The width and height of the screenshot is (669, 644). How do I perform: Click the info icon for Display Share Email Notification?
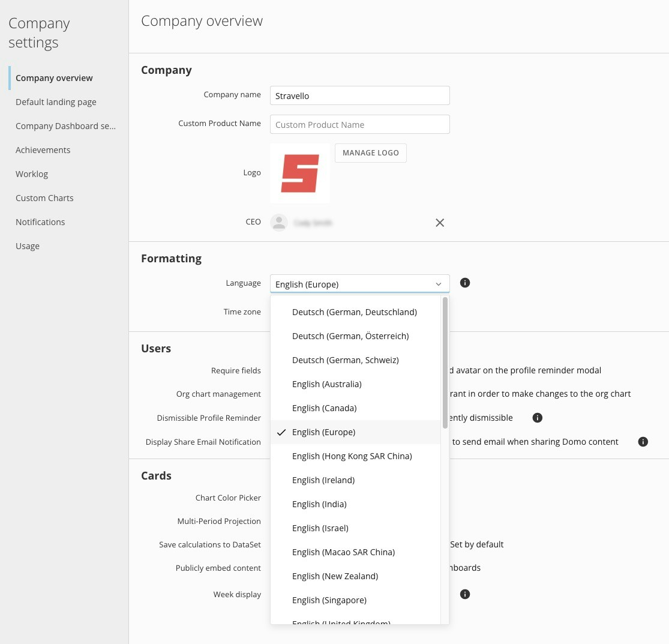[x=643, y=442]
